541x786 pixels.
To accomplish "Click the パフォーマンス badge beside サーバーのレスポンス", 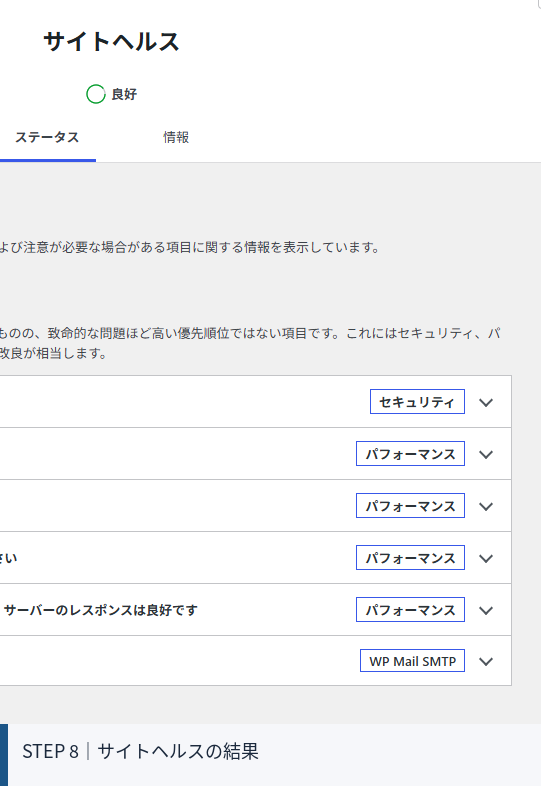I will point(410,610).
